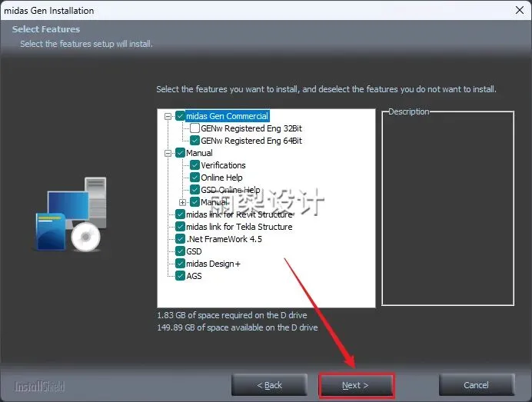Uncheck the midas Gen Commercial checkbox
Image resolution: width=532 pixels, height=402 pixels.
click(x=180, y=116)
